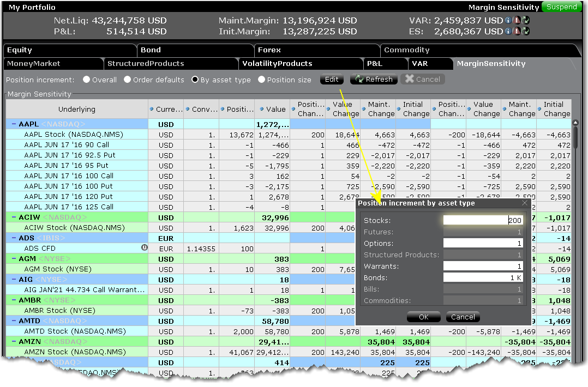Click the Options increment input field
Image resolution: width=588 pixels, height=387 pixels.
point(483,244)
